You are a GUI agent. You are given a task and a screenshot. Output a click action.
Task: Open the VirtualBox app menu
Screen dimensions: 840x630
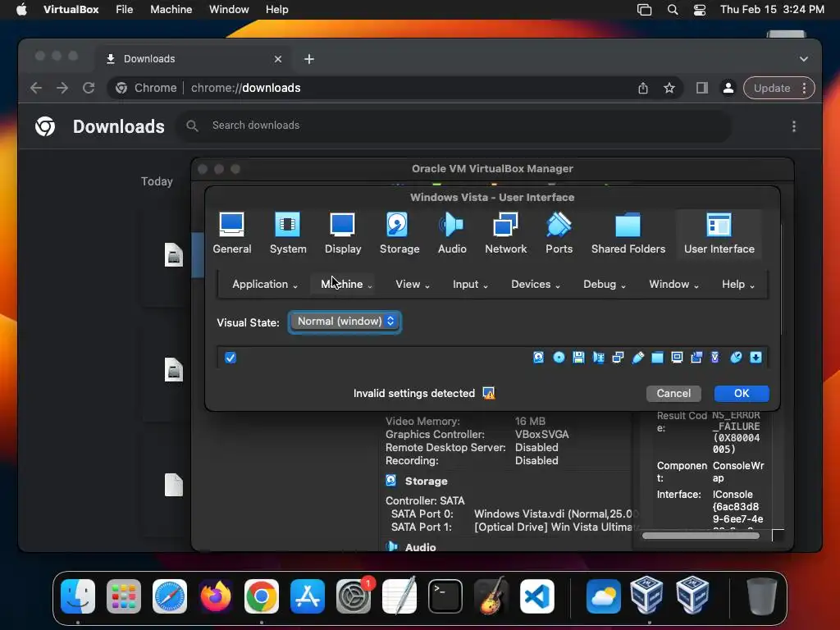[x=71, y=10]
